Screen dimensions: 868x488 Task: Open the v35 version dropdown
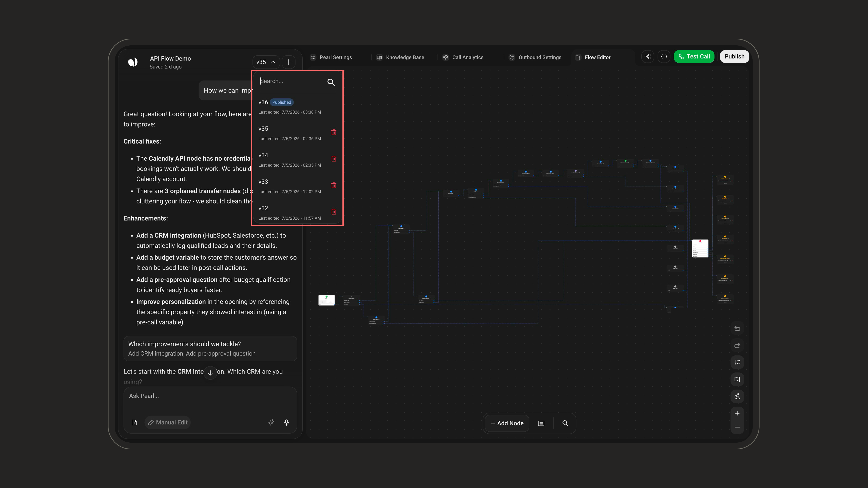point(266,62)
